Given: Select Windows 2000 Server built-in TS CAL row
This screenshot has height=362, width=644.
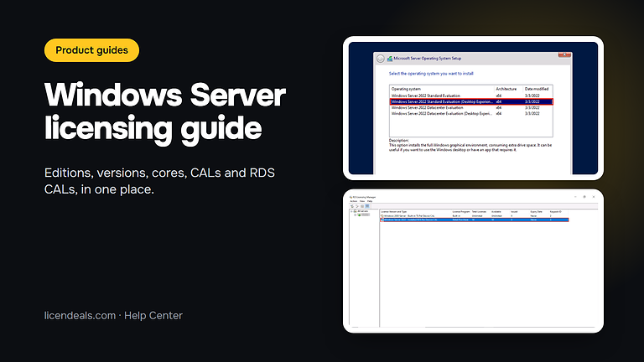Looking at the screenshot, I should tap(475, 215).
